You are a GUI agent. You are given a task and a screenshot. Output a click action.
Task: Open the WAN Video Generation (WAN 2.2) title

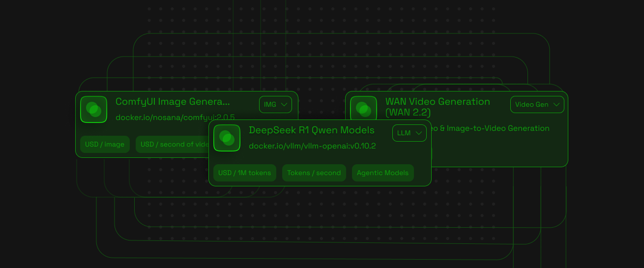[437, 107]
